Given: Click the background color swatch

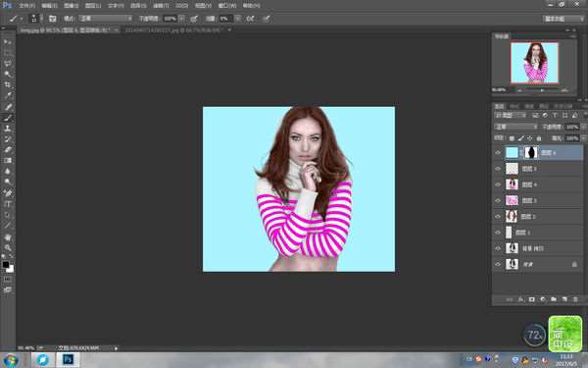Looking at the screenshot, I should click(10, 269).
